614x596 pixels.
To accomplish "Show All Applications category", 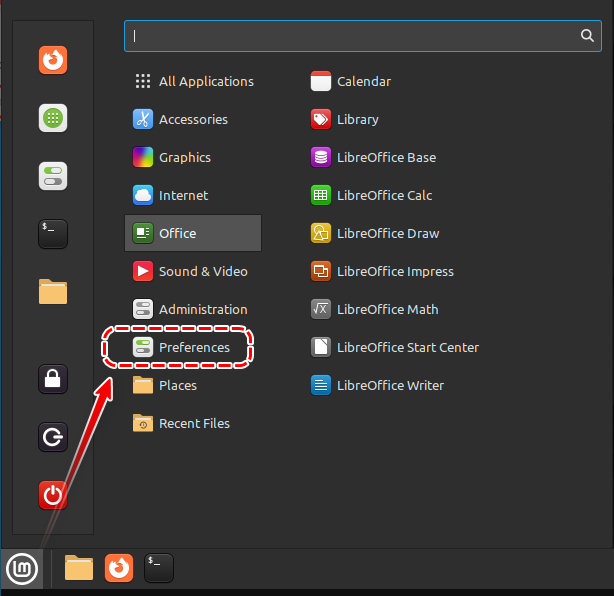I will 205,81.
